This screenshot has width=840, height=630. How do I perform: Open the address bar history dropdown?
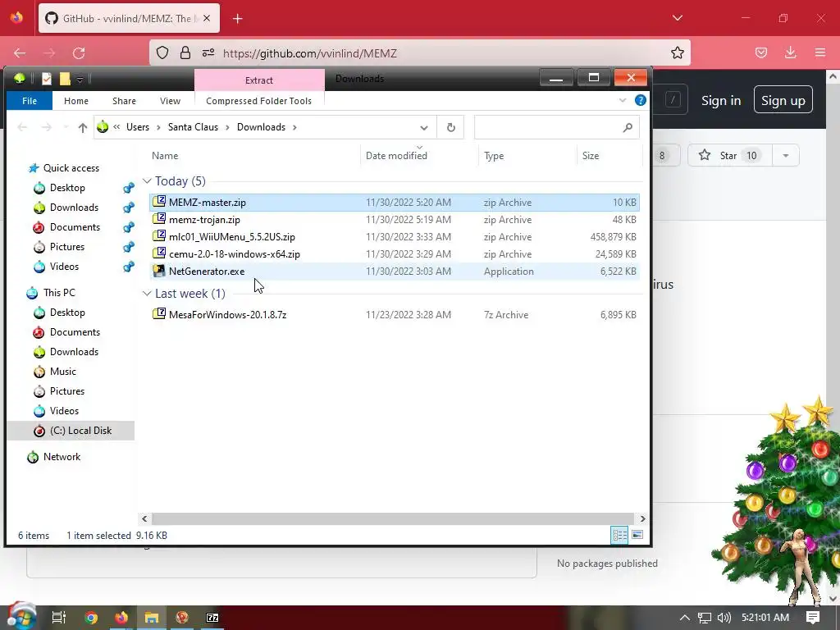pyautogui.click(x=424, y=127)
